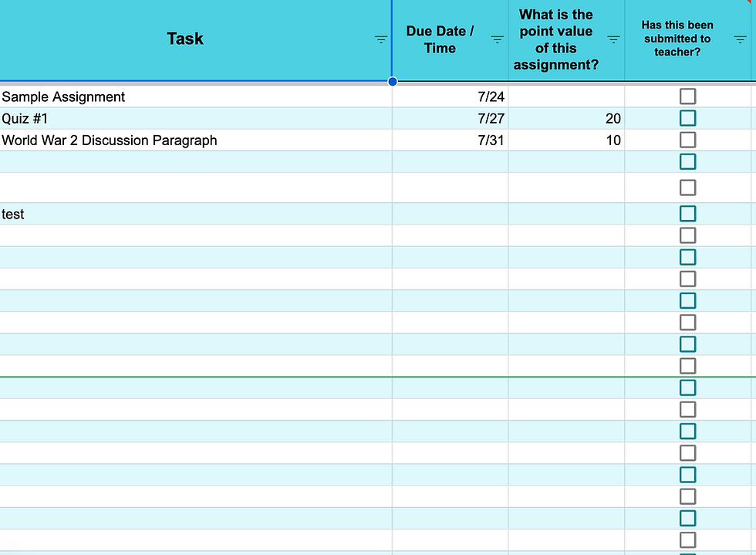The width and height of the screenshot is (756, 555).
Task: Select the 7/31 due date cell
Action: point(451,140)
